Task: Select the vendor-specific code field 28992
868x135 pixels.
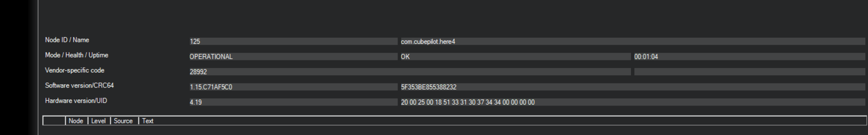Action: pyautogui.click(x=409, y=72)
